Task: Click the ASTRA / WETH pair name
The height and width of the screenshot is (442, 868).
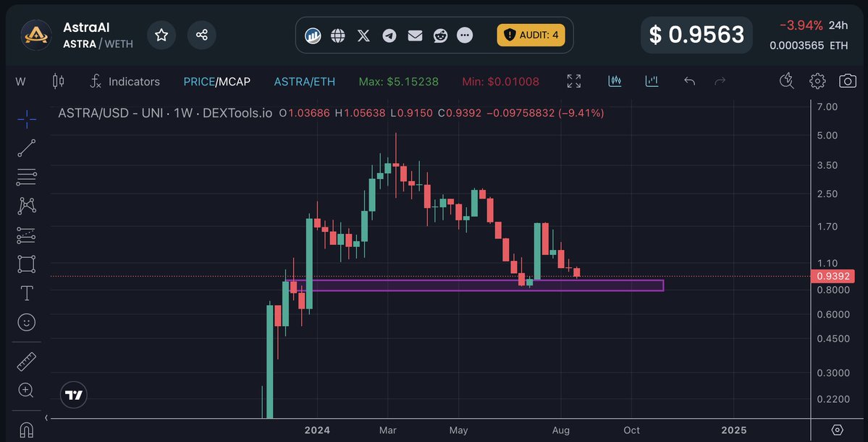Action: 98,43
